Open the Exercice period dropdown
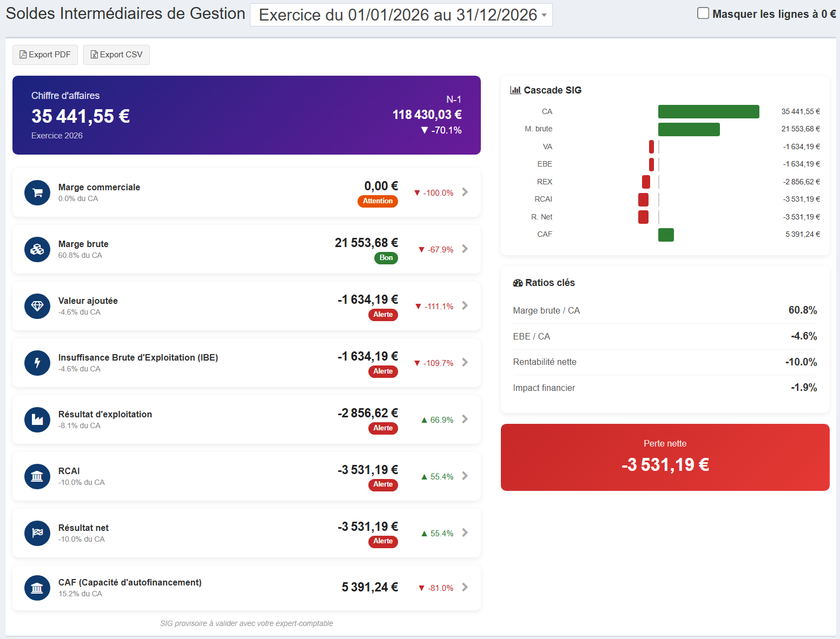This screenshot has width=840, height=639. (401, 15)
